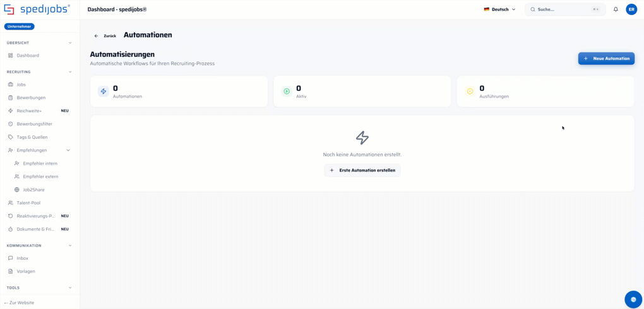Click the large lightning placeholder icon

tap(362, 138)
